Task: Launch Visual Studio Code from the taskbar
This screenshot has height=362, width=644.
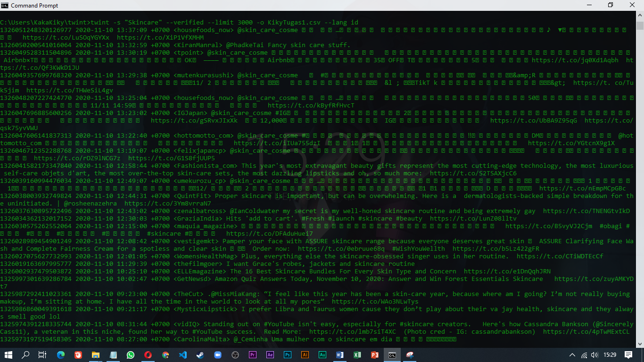Action: [183, 354]
